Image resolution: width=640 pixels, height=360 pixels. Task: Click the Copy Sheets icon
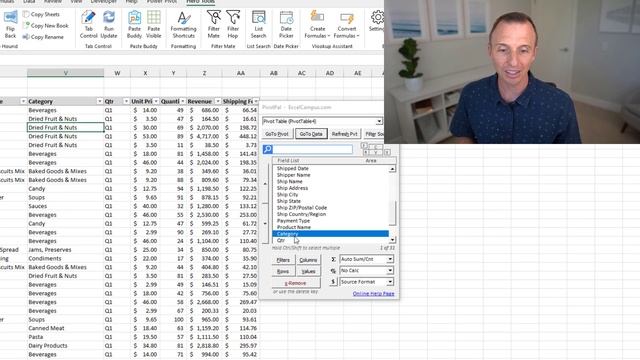[26, 14]
